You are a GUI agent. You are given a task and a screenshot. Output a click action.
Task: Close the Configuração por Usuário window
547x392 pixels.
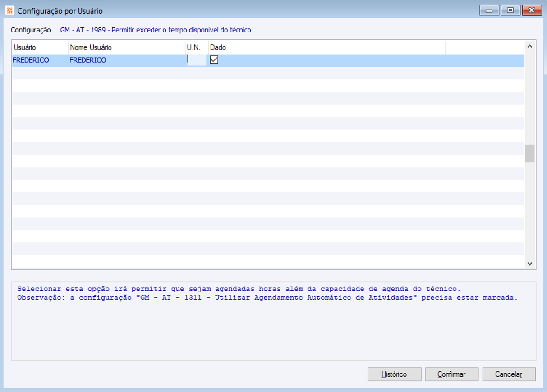(x=532, y=10)
